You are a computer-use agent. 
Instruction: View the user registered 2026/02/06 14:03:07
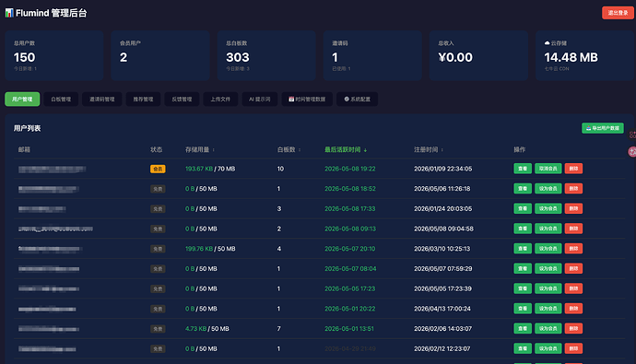[523, 328]
